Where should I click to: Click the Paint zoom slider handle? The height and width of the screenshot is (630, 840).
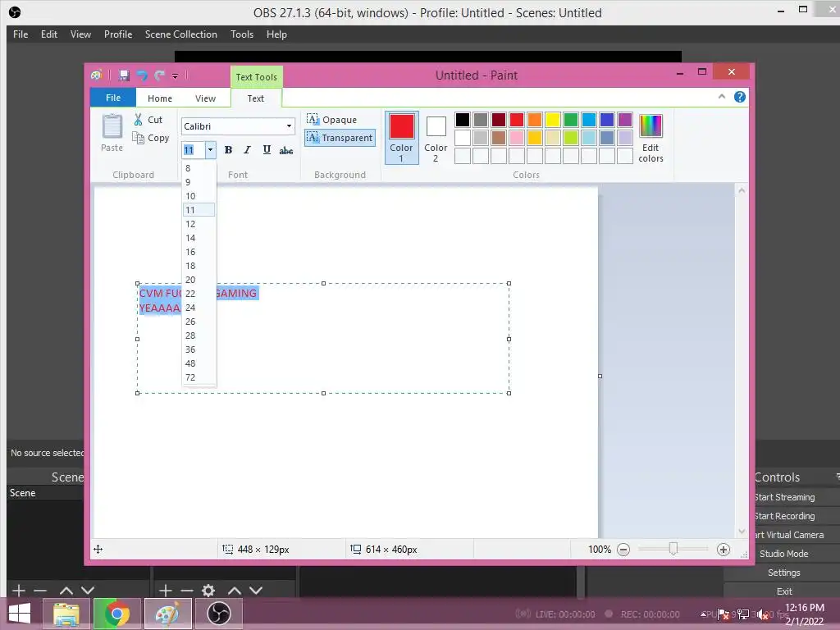coord(673,549)
